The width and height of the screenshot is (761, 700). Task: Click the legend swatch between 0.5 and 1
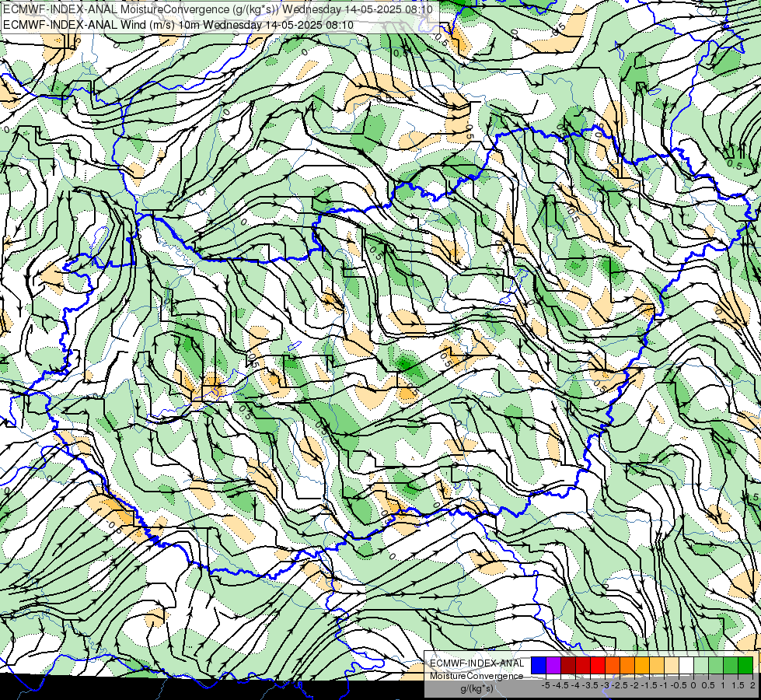coord(715,666)
